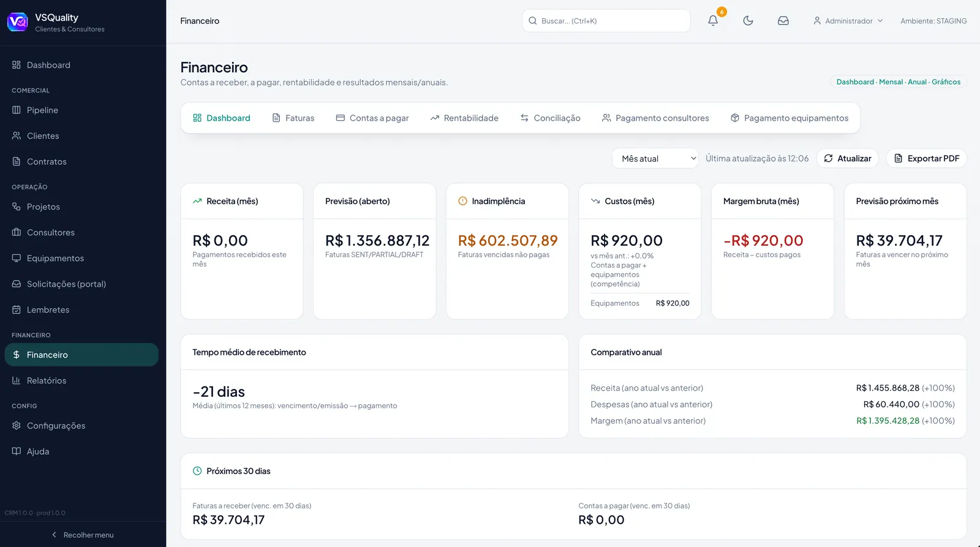The height and width of the screenshot is (547, 980).
Task: Select the Pagamento equipamentos tab
Action: 790,118
